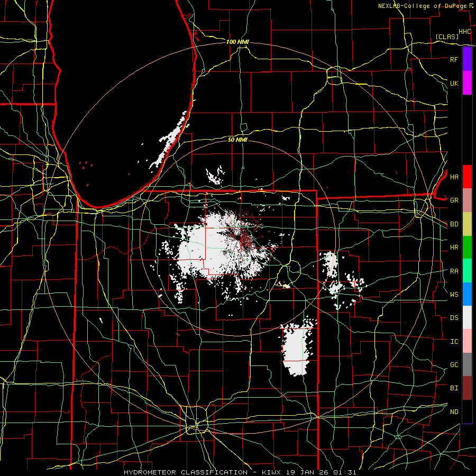
Task: Click the HHC product code text
Action: click(x=464, y=32)
